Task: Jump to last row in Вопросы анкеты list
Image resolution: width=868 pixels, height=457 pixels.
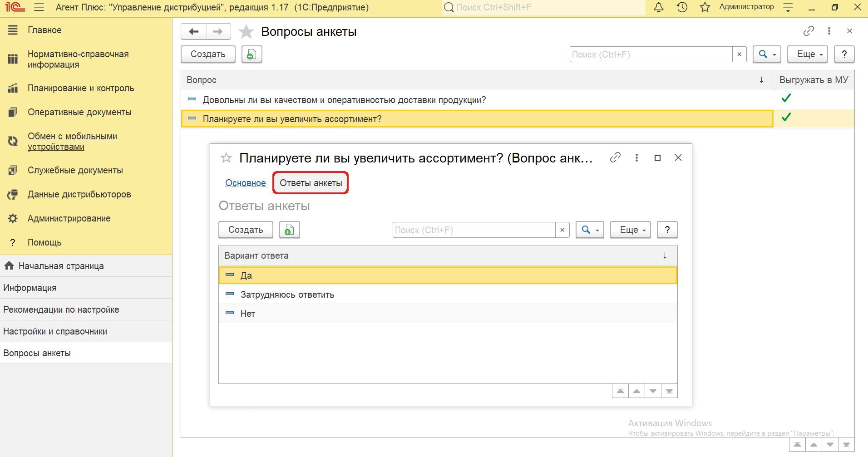Action: coord(847,445)
